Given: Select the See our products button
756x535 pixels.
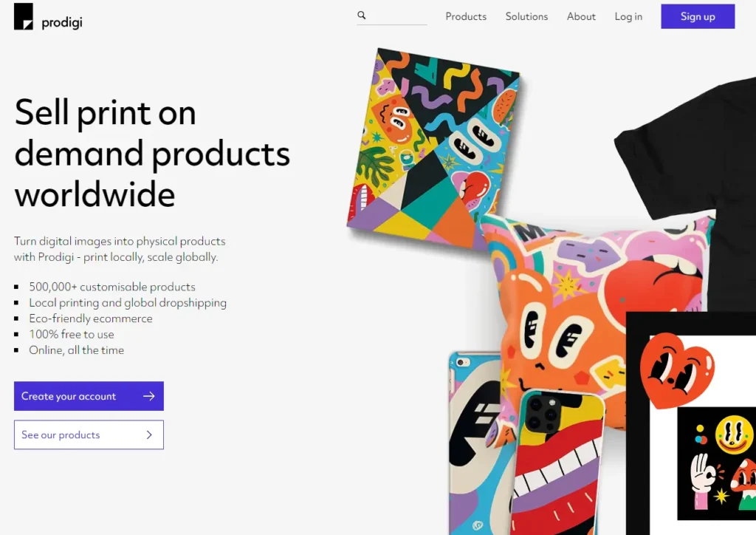Looking at the screenshot, I should (89, 435).
